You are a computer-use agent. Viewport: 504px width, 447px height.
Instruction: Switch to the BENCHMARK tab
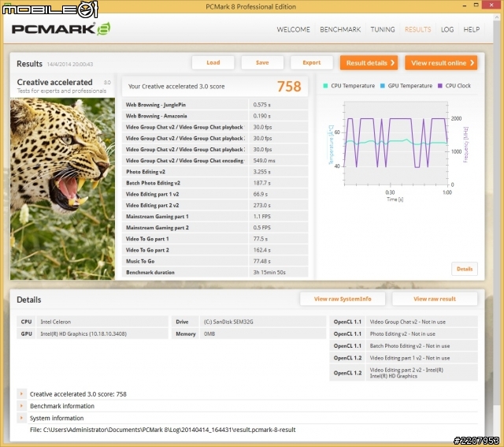(340, 30)
